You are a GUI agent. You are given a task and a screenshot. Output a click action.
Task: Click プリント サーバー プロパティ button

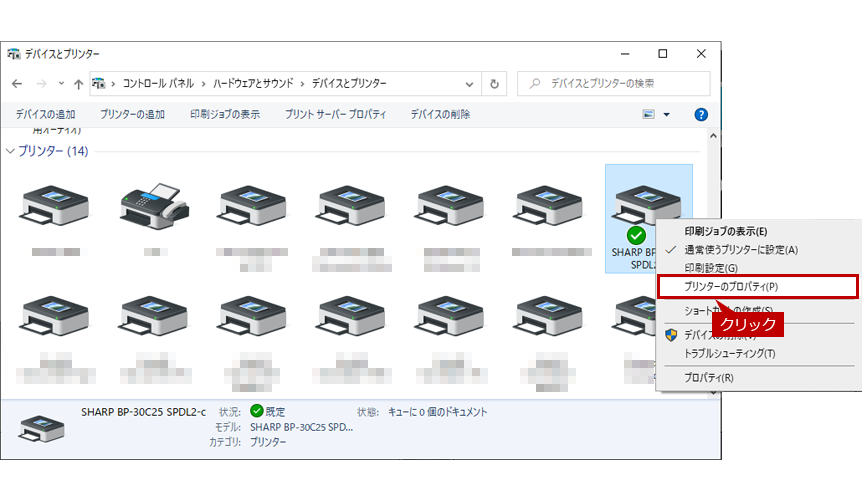tap(335, 114)
